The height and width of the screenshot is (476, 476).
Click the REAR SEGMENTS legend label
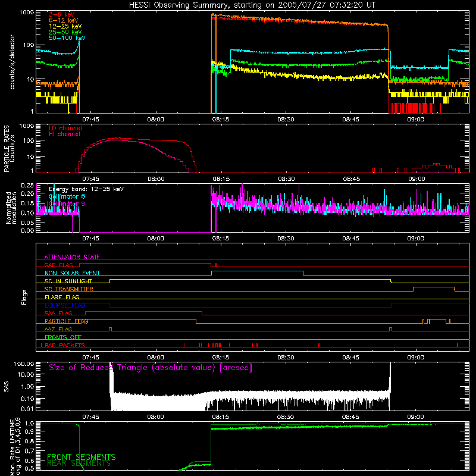79,464
